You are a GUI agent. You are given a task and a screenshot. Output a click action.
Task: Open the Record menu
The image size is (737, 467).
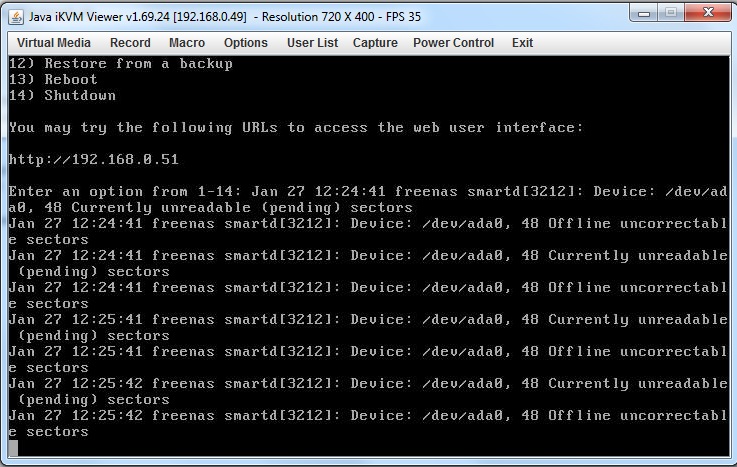tap(130, 43)
